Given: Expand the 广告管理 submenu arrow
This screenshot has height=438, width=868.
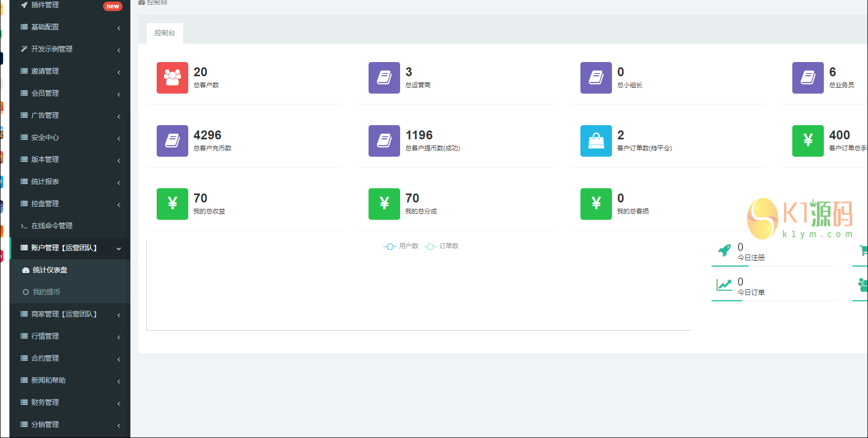Looking at the screenshot, I should pyautogui.click(x=119, y=116).
